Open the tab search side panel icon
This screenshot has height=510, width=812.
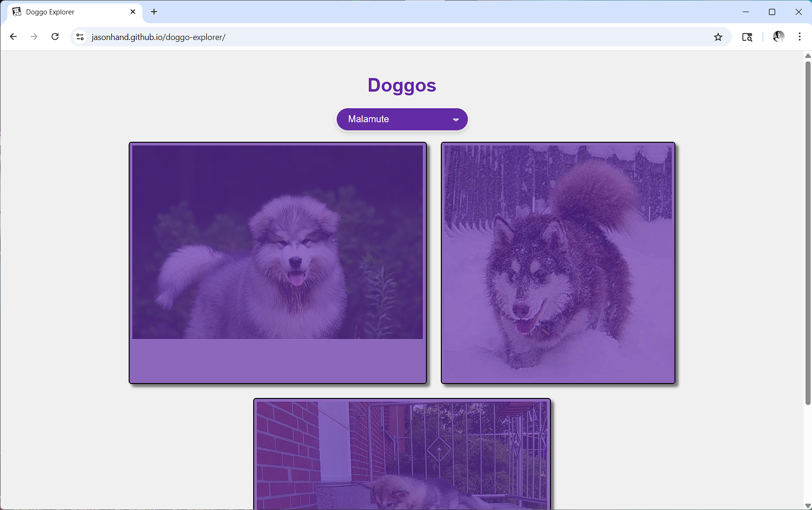pos(747,37)
